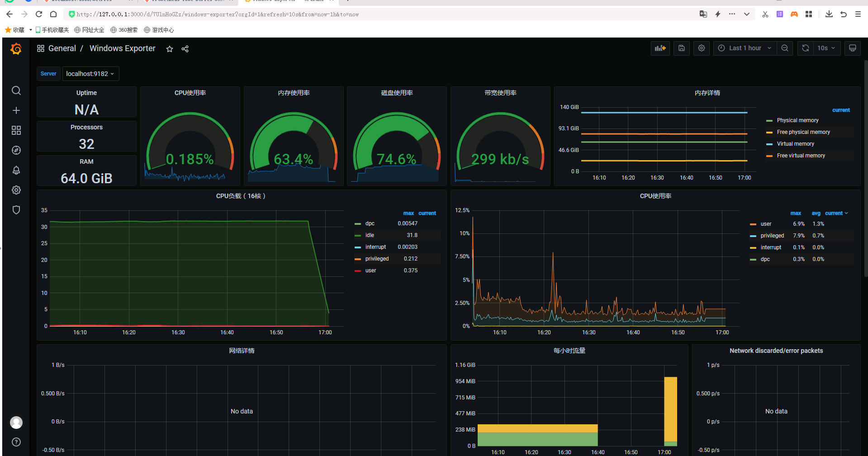Image resolution: width=868 pixels, height=456 pixels.
Task: Go to the General dashboard folder
Action: coord(62,48)
